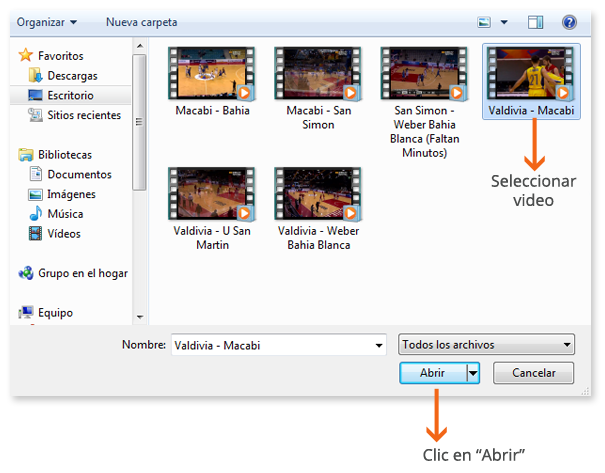Expand the Abrir button split arrow

[x=473, y=373]
